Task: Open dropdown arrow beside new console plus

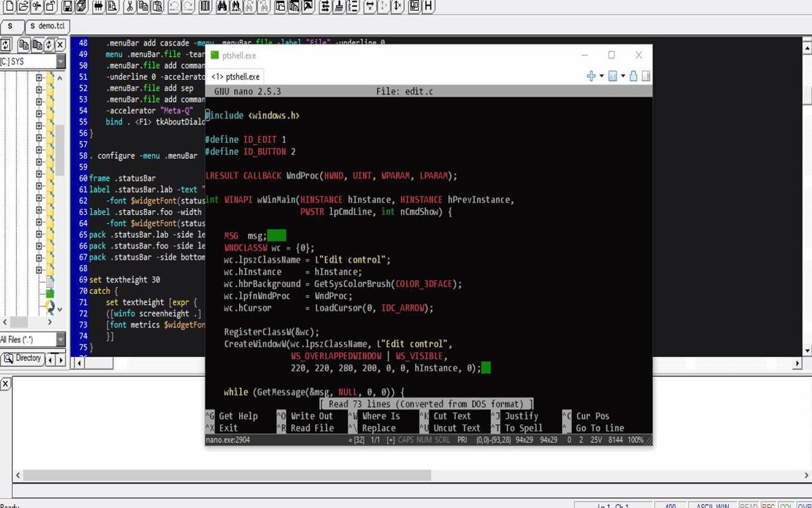Action: [601, 76]
